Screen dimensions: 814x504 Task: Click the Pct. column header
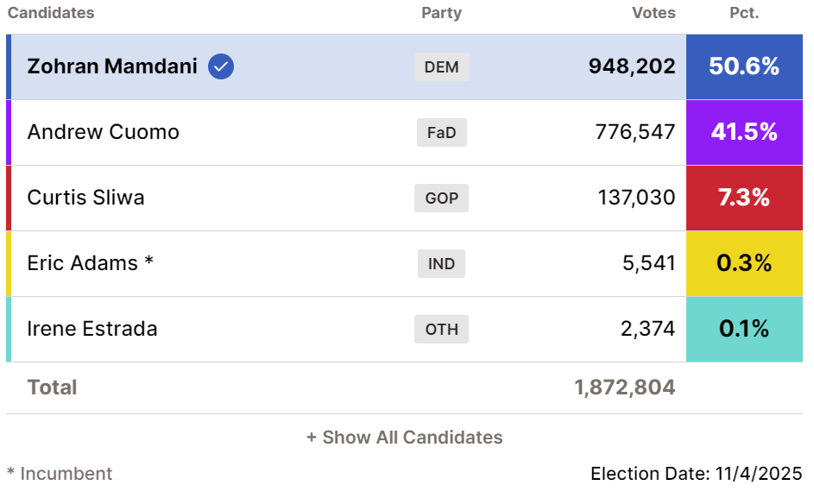click(743, 13)
